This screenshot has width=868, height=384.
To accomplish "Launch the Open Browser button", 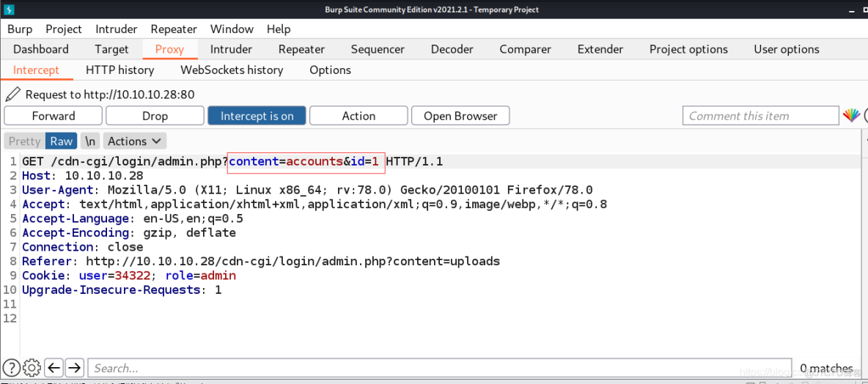I will point(460,116).
